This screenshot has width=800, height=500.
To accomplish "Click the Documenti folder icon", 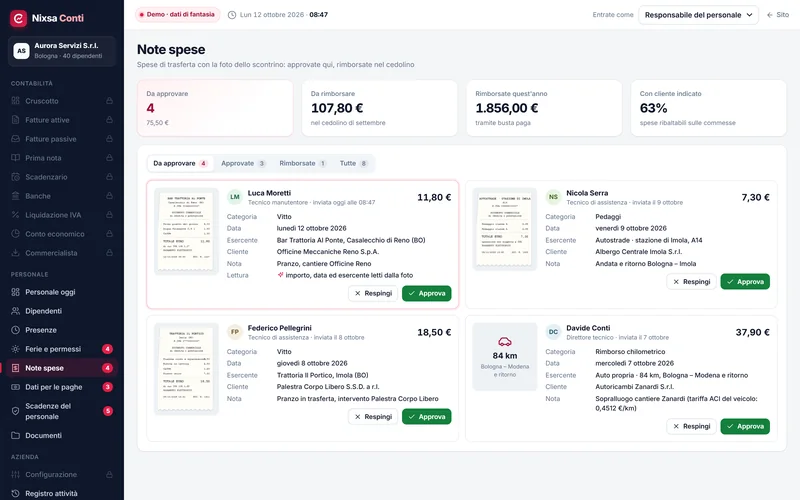I will pos(15,435).
